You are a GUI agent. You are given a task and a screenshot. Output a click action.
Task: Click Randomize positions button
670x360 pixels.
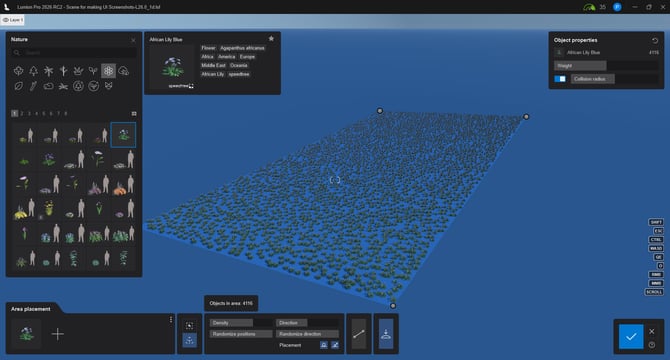click(x=241, y=334)
